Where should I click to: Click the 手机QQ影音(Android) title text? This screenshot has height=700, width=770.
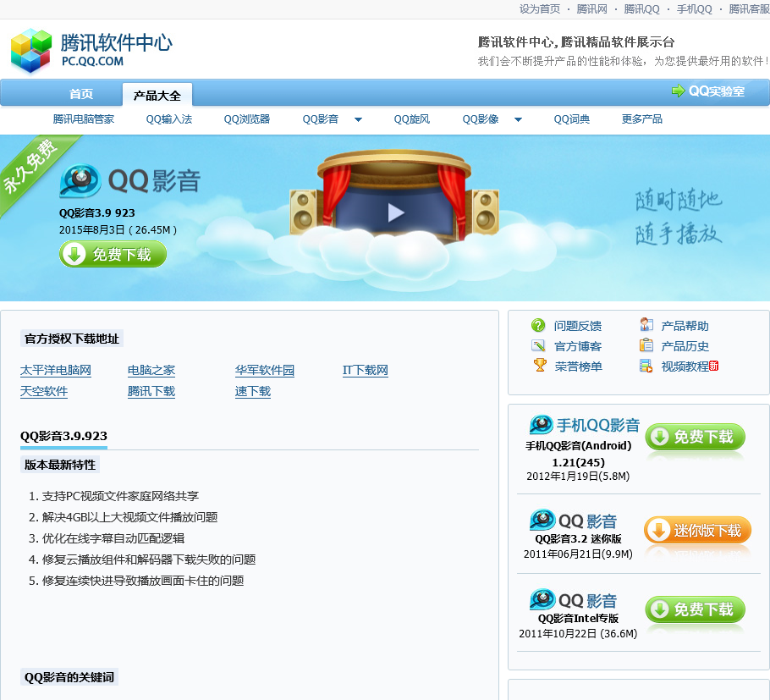[x=579, y=445]
